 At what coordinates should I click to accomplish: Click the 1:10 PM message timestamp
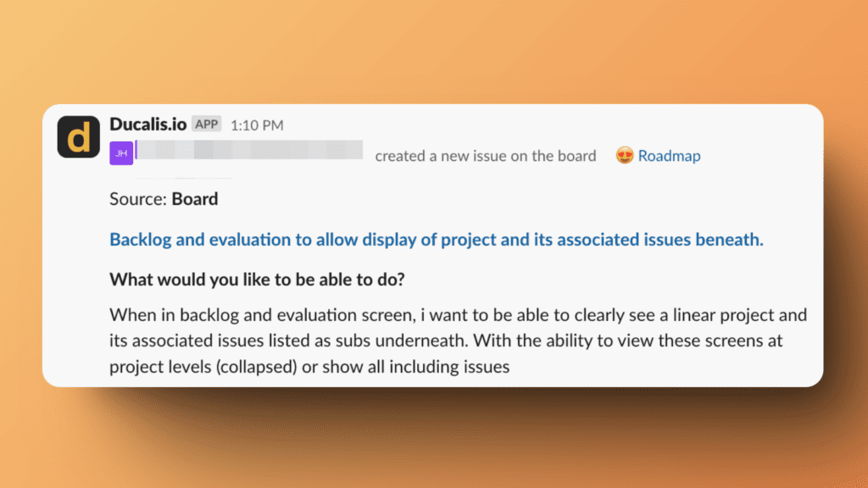click(256, 125)
